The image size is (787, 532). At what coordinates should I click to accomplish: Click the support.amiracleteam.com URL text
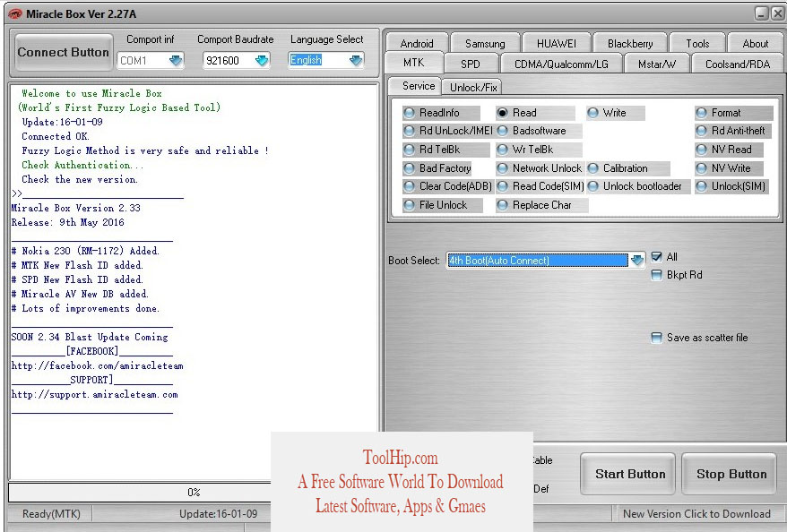(95, 395)
